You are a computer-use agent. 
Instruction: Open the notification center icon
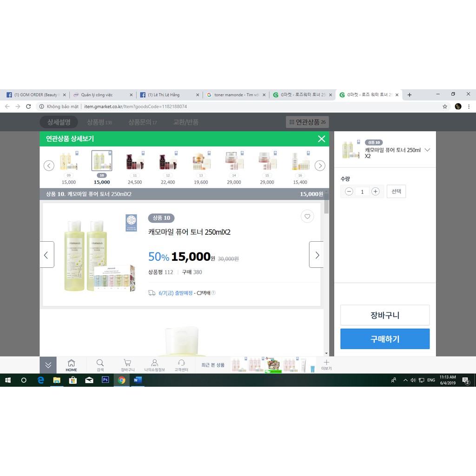[466, 380]
